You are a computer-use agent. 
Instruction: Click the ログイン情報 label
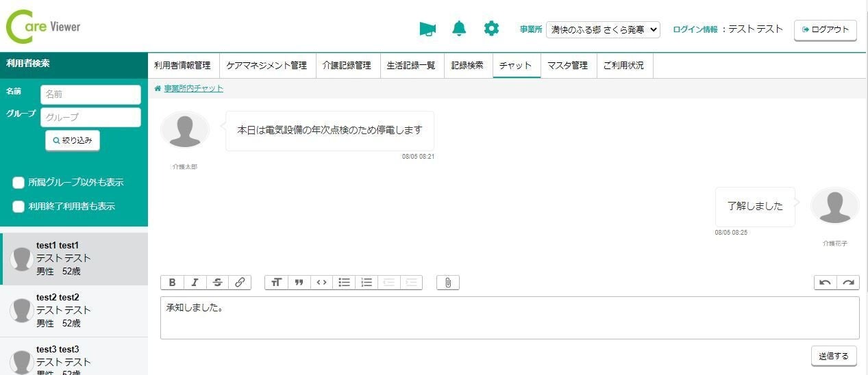coord(695,29)
